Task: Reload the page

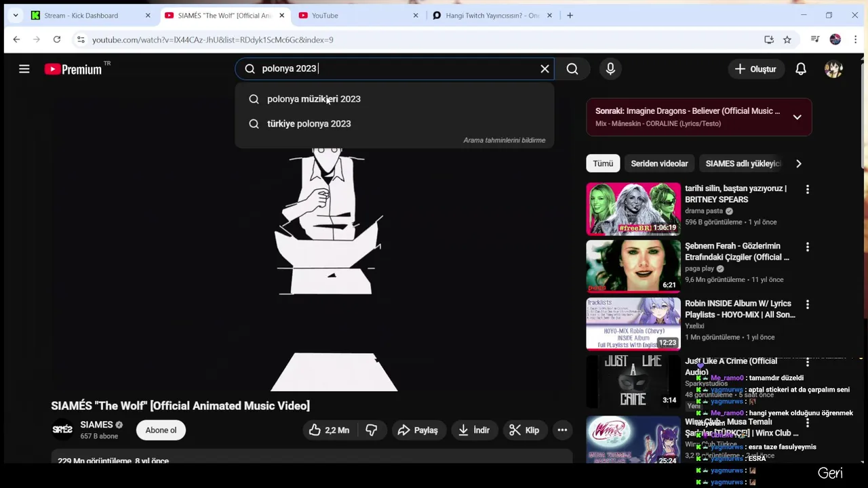Action: pos(57,39)
